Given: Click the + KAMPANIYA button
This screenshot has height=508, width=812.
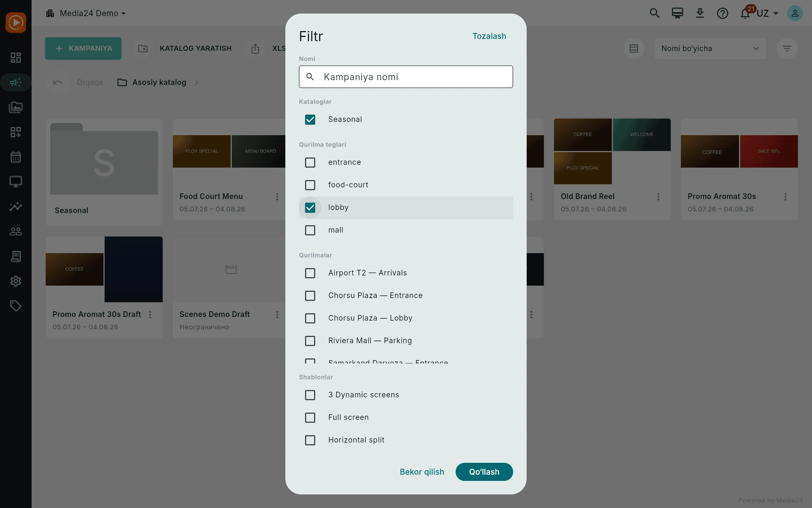Looking at the screenshot, I should pos(83,48).
